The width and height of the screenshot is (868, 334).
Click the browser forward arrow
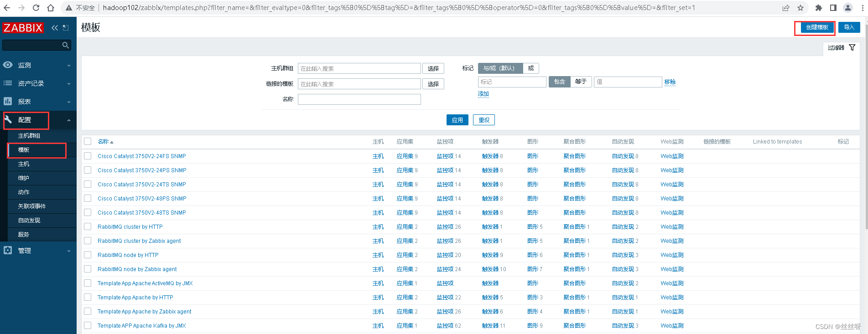click(x=21, y=8)
